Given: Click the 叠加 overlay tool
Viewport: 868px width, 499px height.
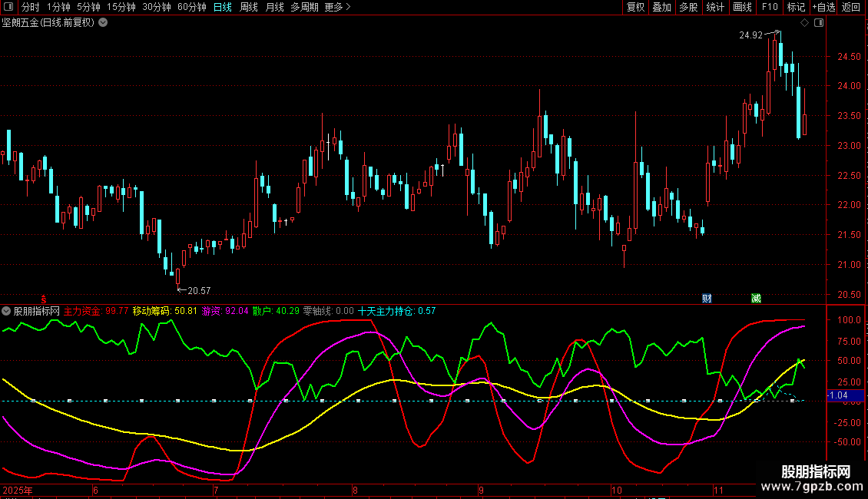Looking at the screenshot, I should pyautogui.click(x=661, y=7).
